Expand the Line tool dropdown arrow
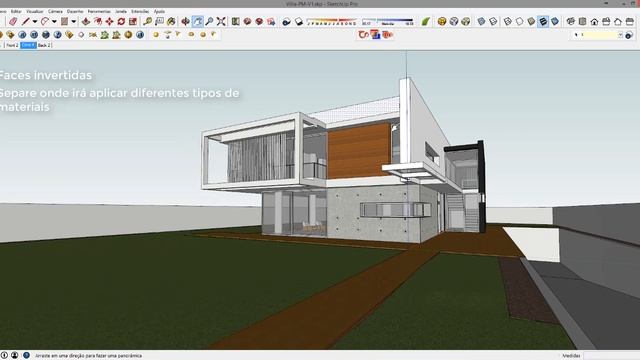 click(35, 22)
